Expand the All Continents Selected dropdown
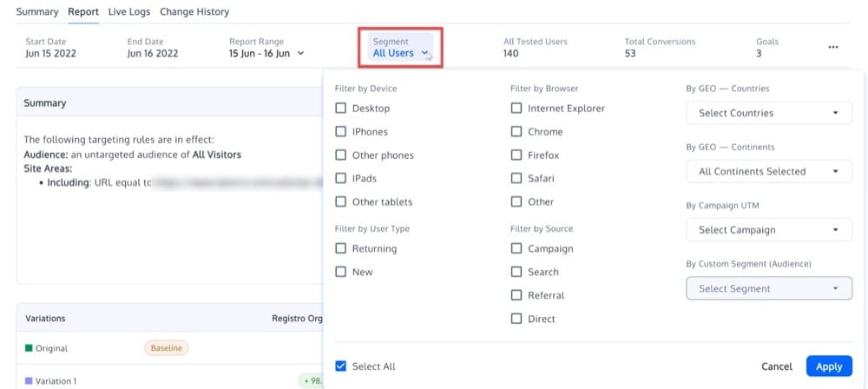868x389 pixels. coord(768,171)
